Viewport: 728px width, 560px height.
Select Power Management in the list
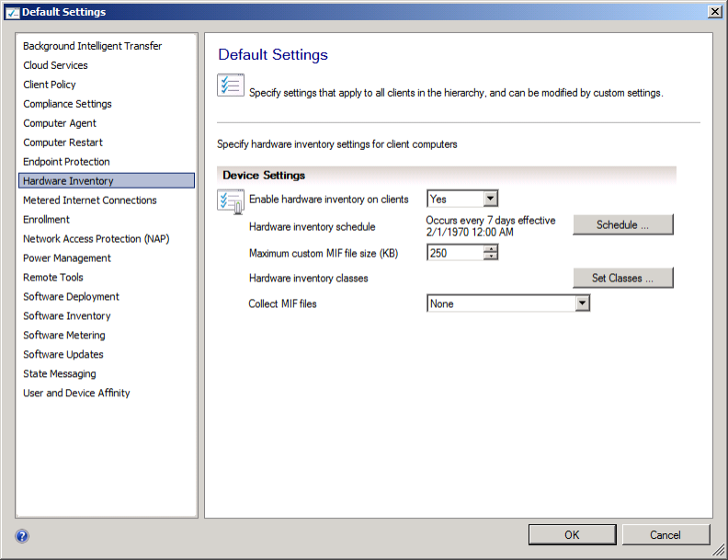click(x=66, y=258)
